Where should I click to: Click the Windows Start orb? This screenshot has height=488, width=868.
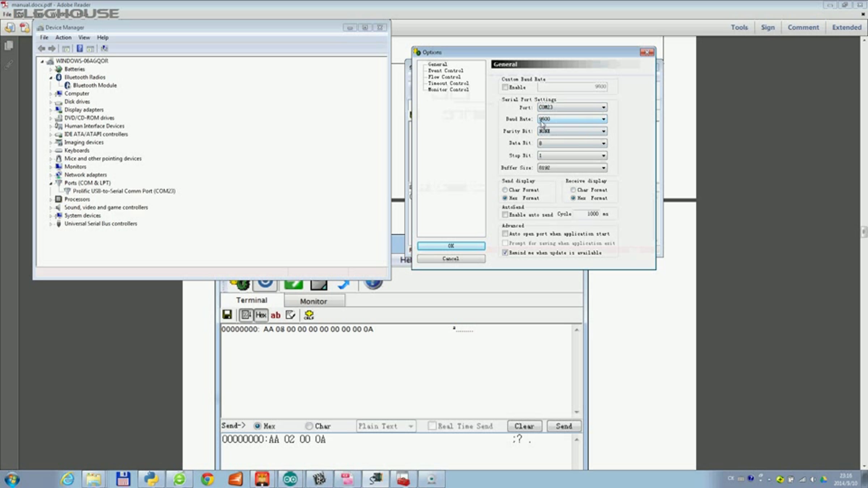13,479
